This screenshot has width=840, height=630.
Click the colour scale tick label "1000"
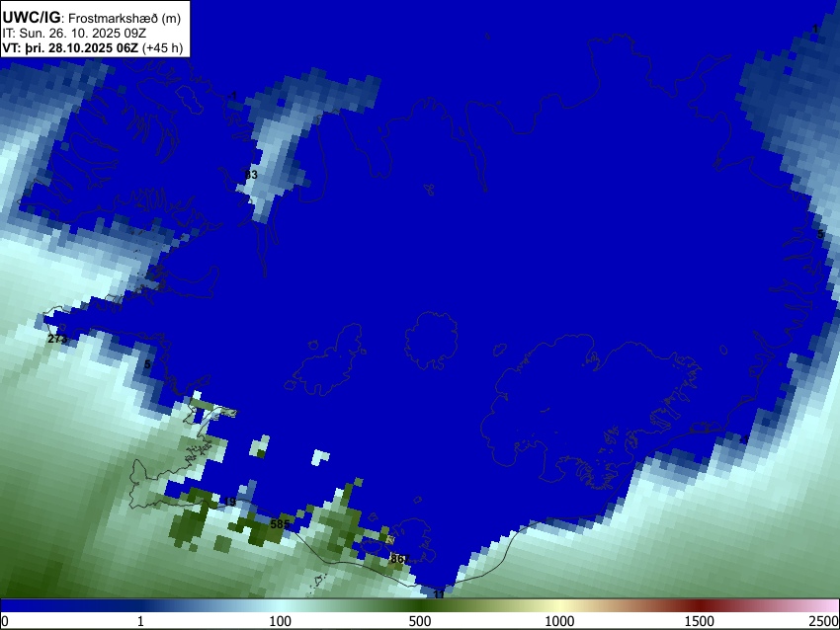tap(559, 621)
